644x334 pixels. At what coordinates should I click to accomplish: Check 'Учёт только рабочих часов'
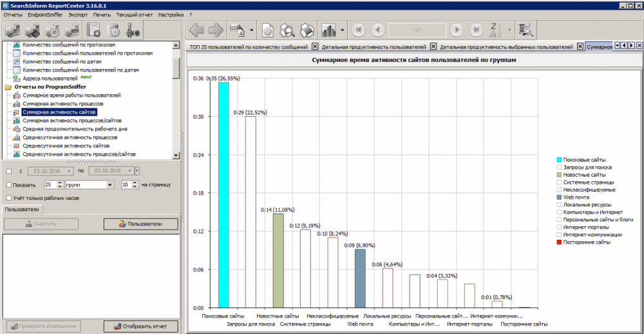[8, 198]
